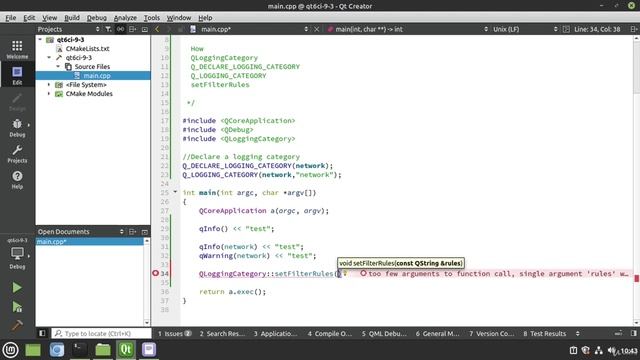Open the Analyze menu
This screenshot has height=360, width=640.
pos(125,18)
